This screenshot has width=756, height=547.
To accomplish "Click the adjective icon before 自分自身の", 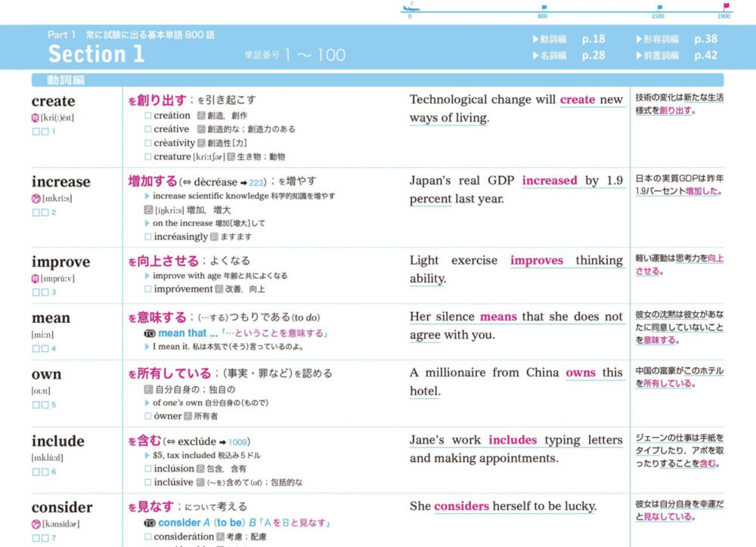I will pyautogui.click(x=148, y=389).
